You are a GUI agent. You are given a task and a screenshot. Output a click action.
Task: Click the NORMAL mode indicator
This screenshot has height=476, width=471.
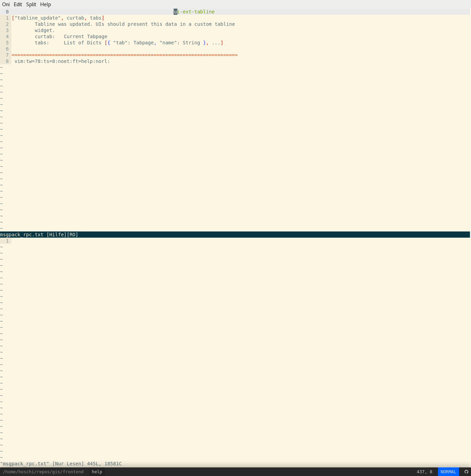(x=448, y=472)
